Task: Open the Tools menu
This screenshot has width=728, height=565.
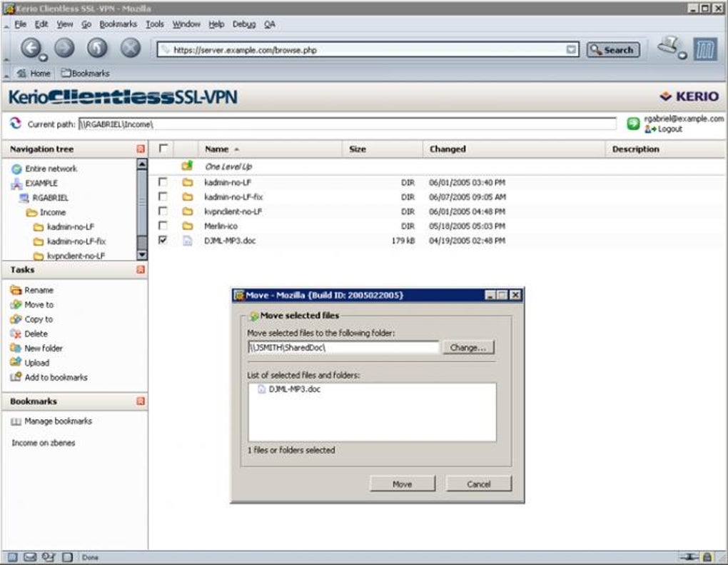Action: 155,24
